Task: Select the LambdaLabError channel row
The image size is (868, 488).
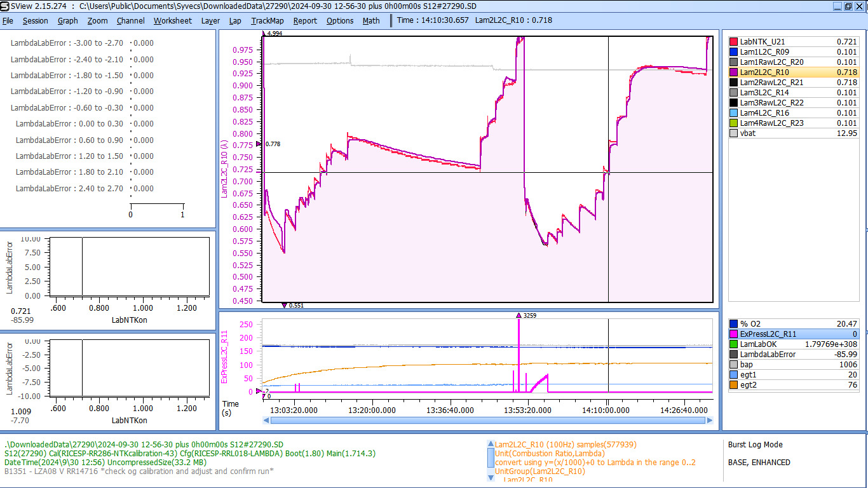Action: tap(794, 355)
